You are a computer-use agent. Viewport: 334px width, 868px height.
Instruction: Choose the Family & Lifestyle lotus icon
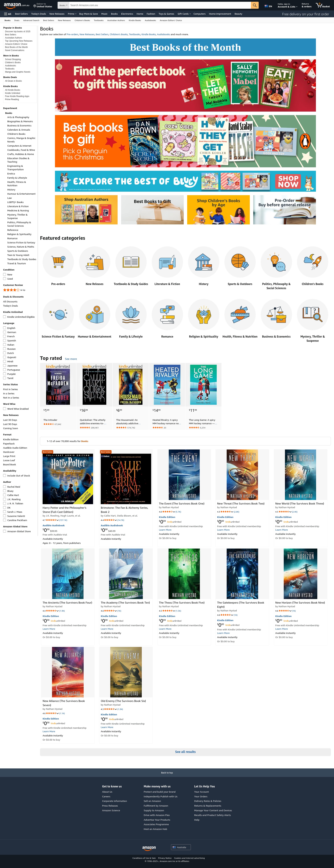pyautogui.click(x=131, y=314)
